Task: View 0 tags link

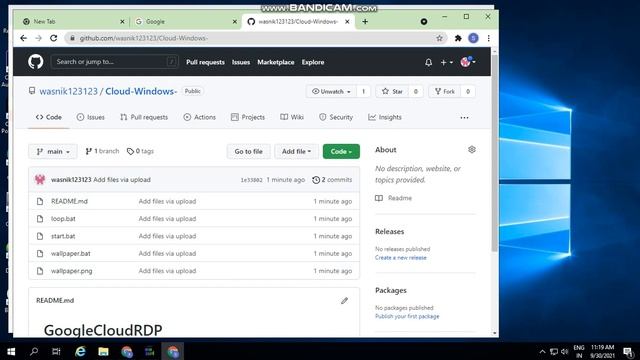Action: point(140,151)
